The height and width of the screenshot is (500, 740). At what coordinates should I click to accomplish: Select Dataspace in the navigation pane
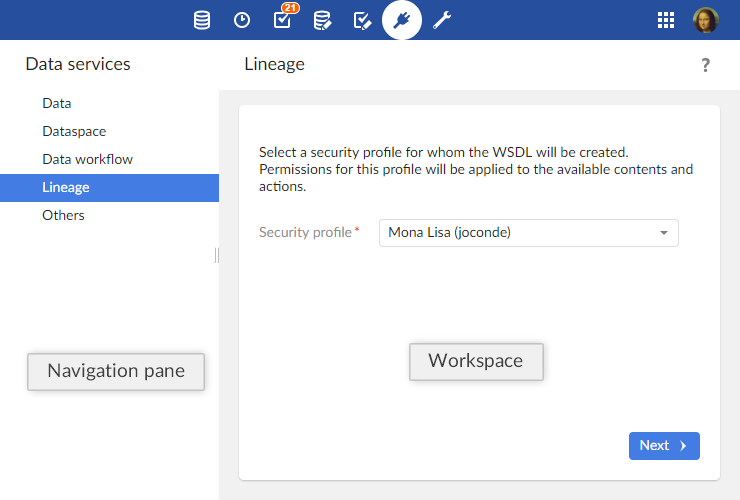point(74,131)
